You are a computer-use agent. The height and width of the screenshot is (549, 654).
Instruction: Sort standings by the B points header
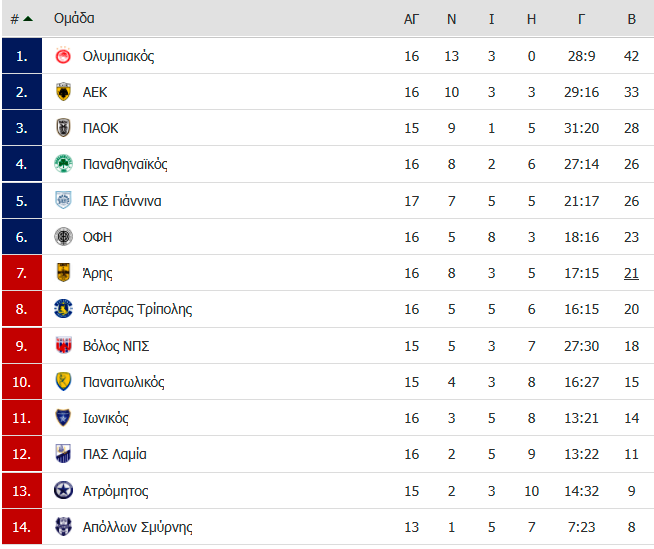631,19
